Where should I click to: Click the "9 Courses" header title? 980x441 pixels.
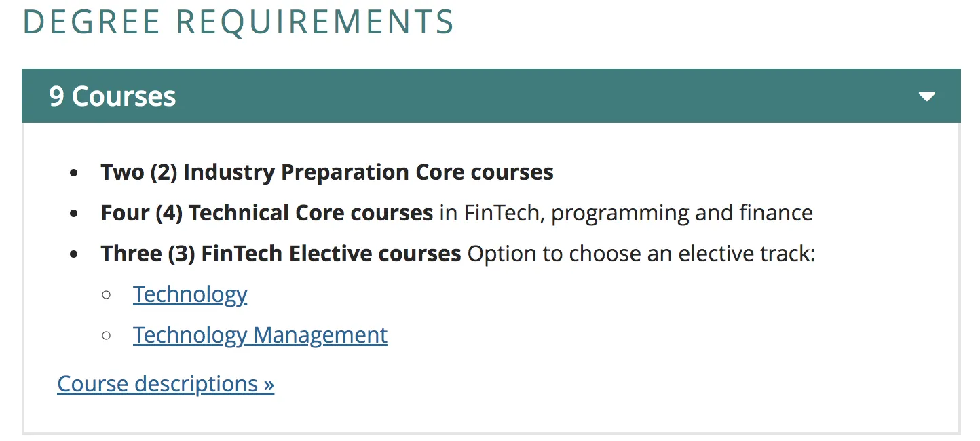coord(113,96)
